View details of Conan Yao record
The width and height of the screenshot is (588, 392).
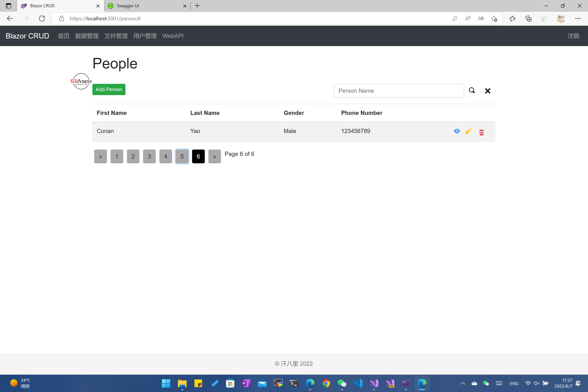click(x=457, y=131)
